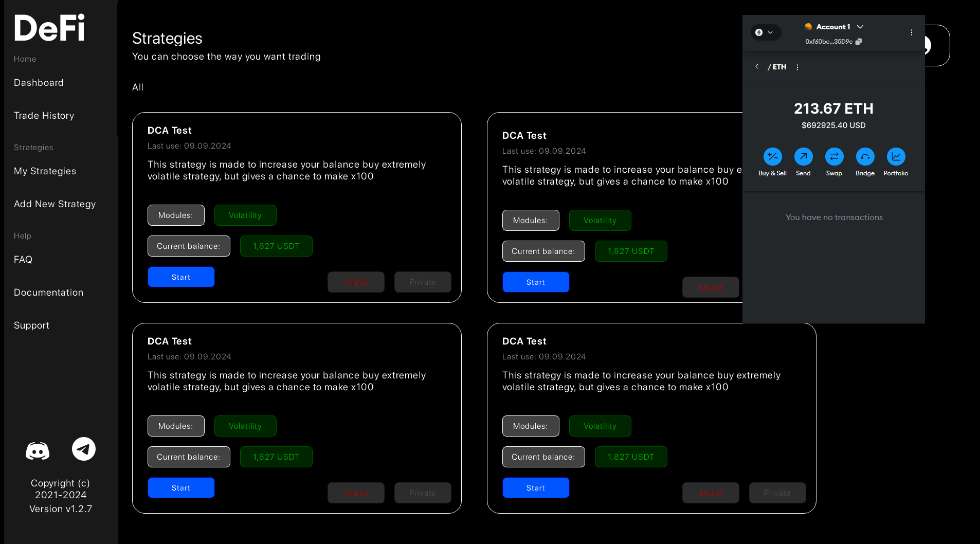Toggle Private on the top-left DCA Test card

pos(423,282)
